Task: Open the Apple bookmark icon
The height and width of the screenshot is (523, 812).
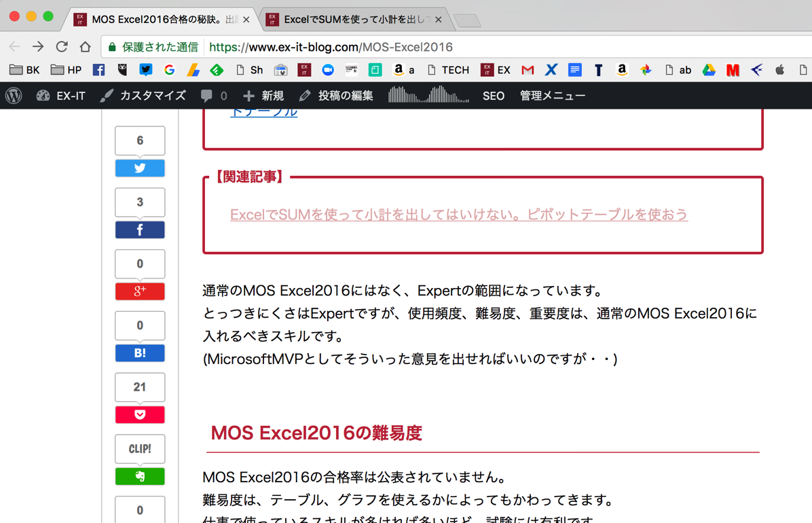Action: [779, 70]
